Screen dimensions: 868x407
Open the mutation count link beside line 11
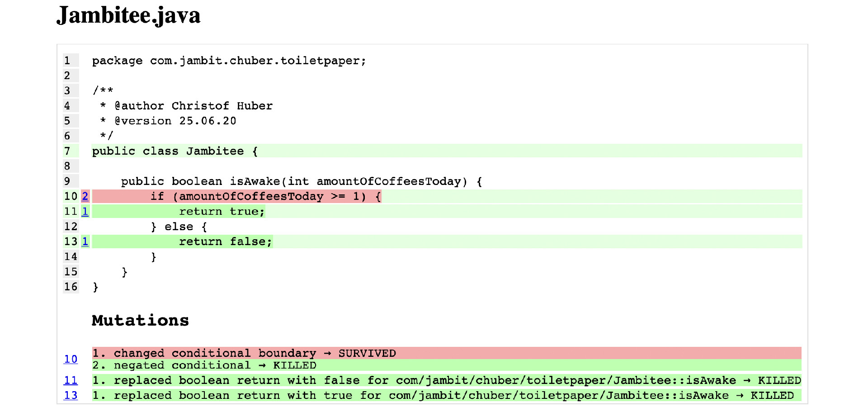click(x=85, y=211)
